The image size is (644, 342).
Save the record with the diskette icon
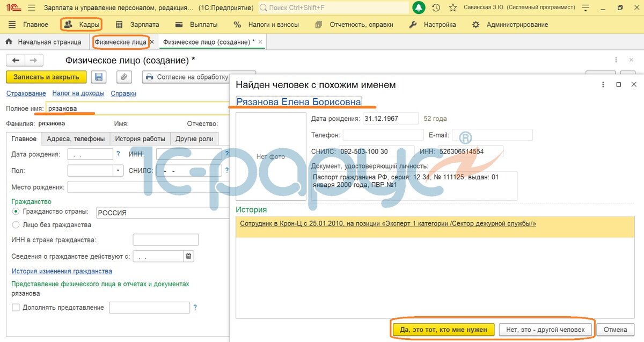pos(99,77)
